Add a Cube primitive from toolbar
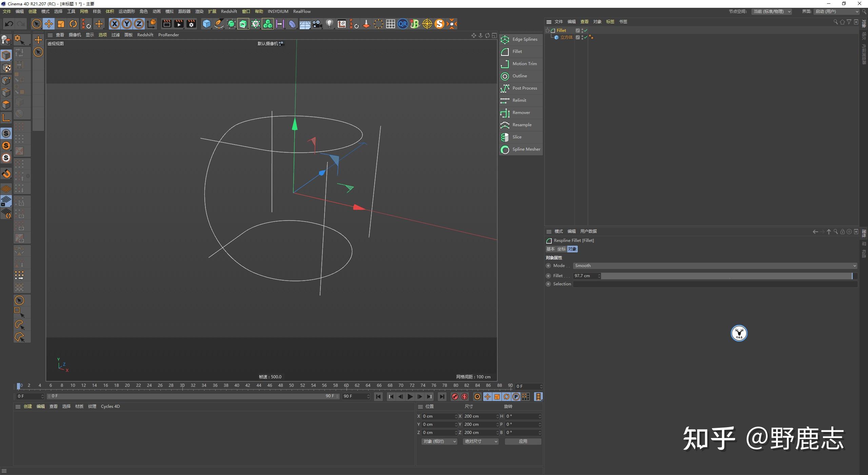Viewport: 868px width, 475px height. point(206,24)
